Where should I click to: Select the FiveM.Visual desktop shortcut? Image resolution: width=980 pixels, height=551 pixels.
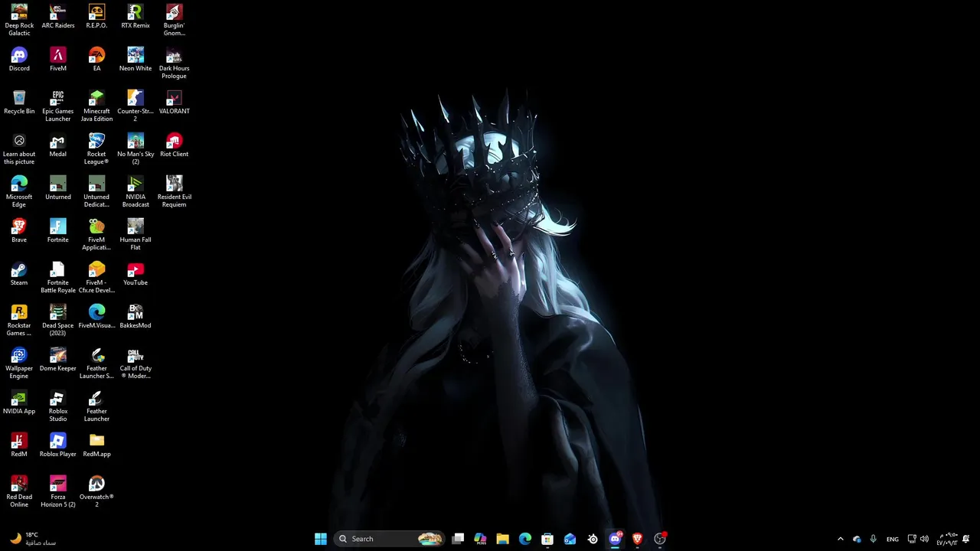(x=96, y=317)
